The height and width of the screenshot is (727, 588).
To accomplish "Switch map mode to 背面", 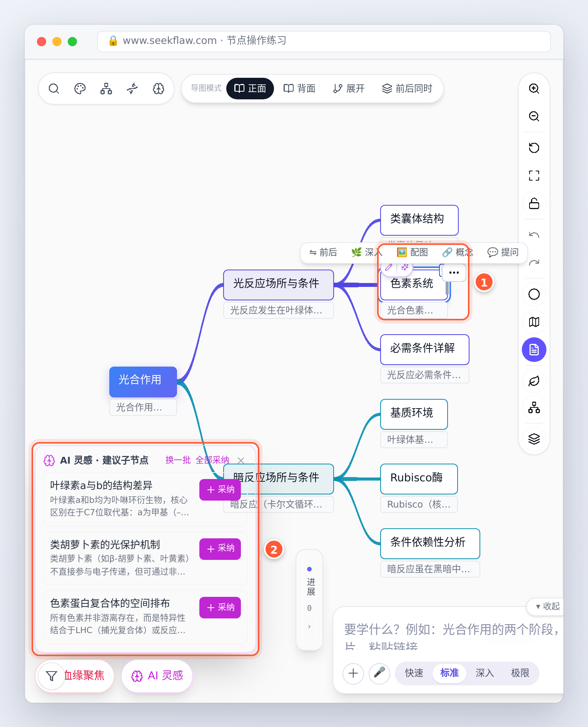I will tap(299, 89).
